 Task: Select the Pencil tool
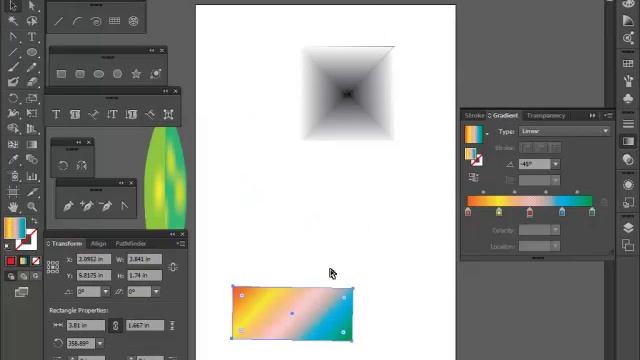pyautogui.click(x=32, y=67)
